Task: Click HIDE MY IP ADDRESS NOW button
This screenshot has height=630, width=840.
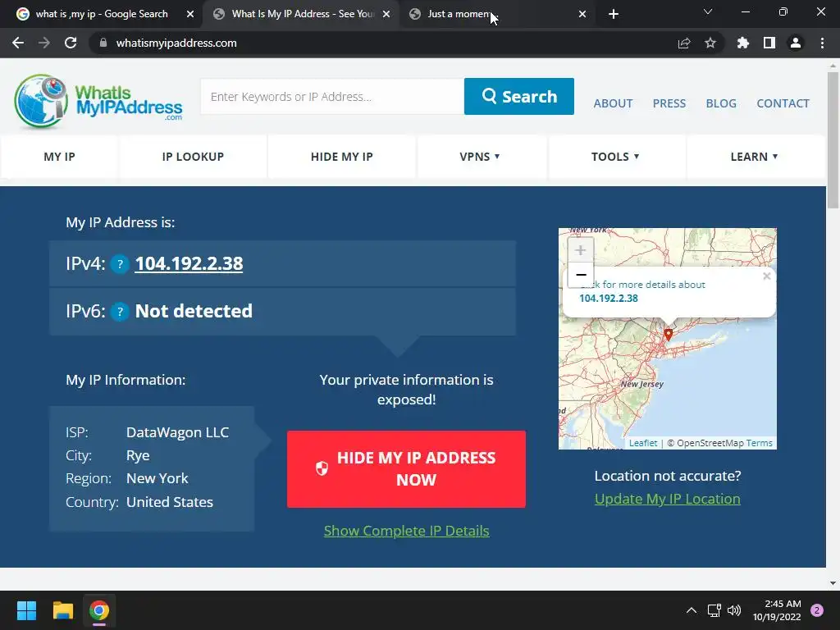Action: point(406,468)
